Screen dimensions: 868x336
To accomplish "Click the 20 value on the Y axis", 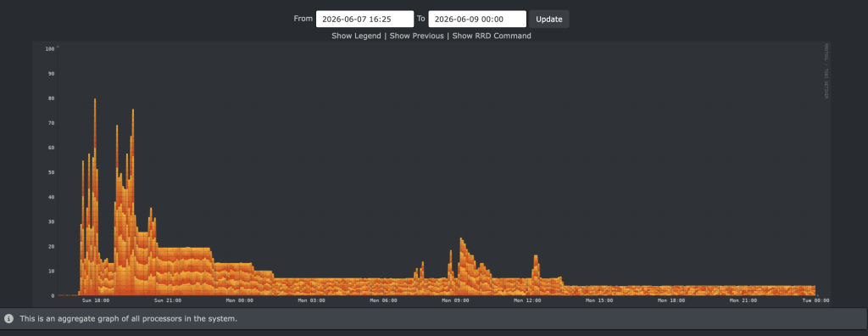I will [x=52, y=246].
